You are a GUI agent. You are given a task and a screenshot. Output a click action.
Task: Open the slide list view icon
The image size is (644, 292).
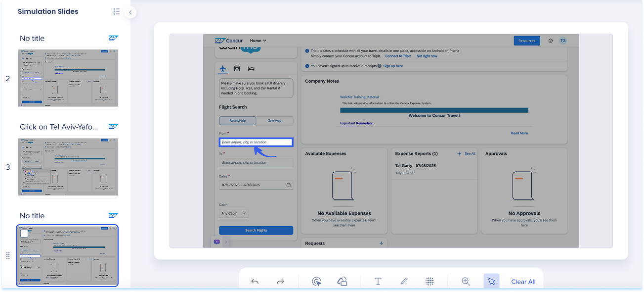coord(117,11)
